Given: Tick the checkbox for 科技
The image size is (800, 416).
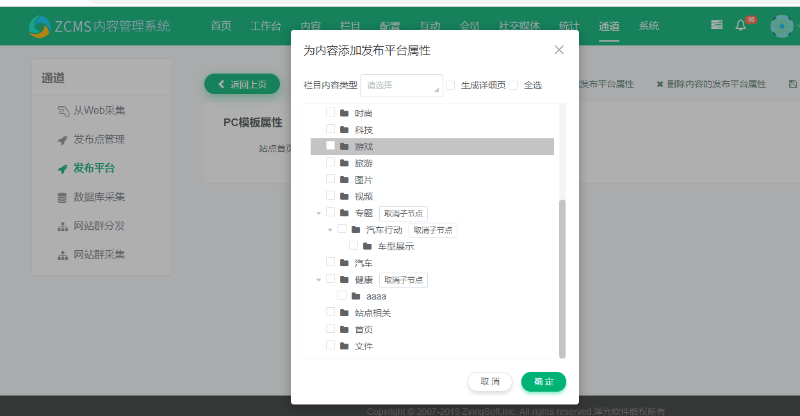Looking at the screenshot, I should click(331, 129).
